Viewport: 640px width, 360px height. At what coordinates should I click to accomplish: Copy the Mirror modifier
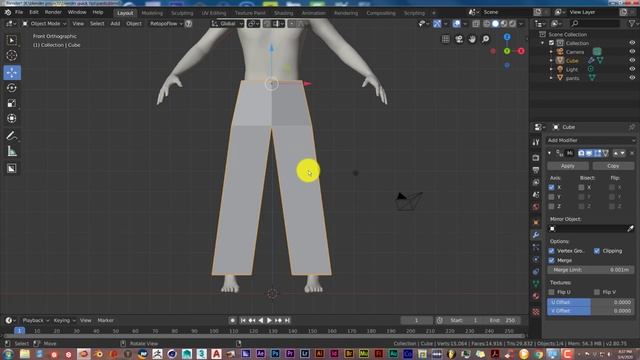(x=613, y=166)
